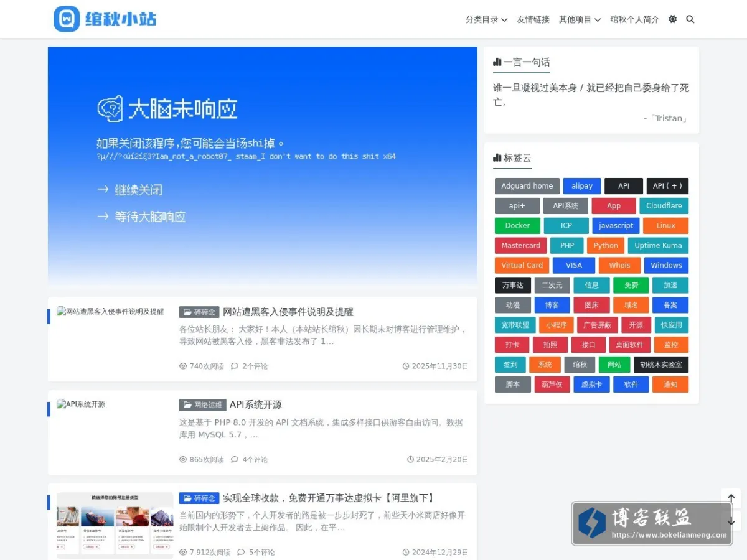
Task: Select the PHP tag
Action: coord(567,246)
